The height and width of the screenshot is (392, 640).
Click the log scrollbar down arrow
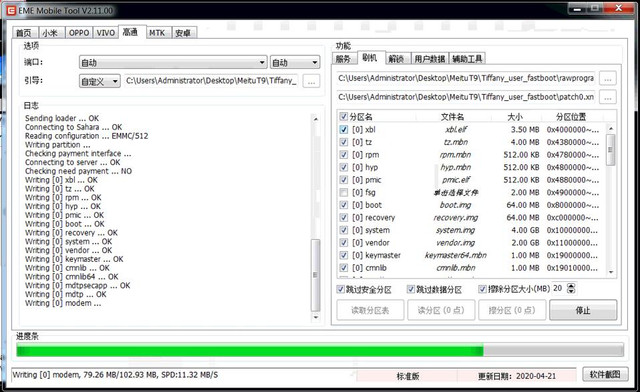316,317
